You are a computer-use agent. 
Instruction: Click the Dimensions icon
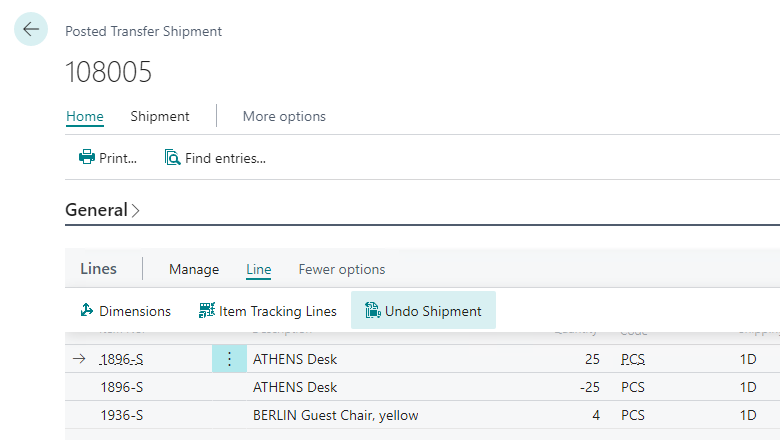click(87, 311)
